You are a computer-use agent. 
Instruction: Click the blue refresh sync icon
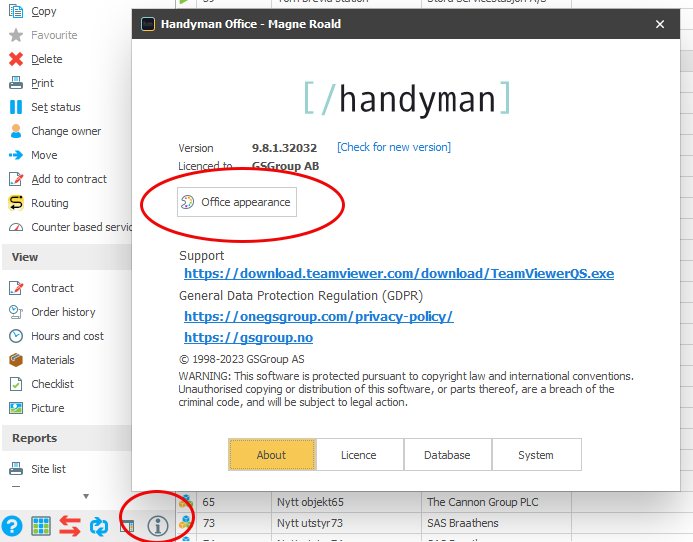[x=99, y=526]
